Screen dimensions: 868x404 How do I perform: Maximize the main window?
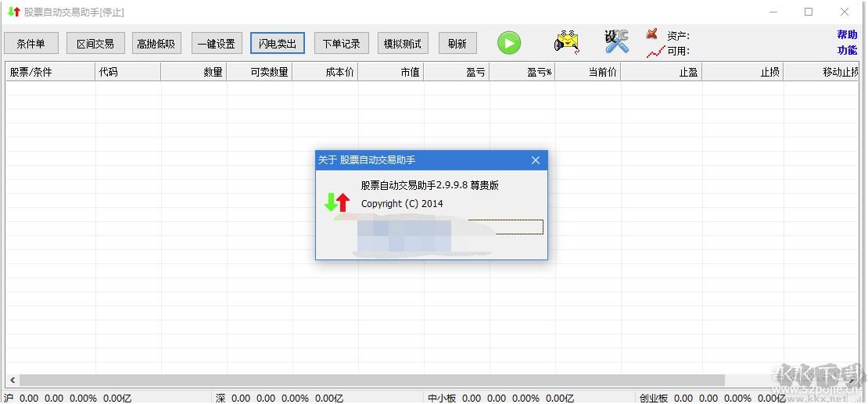pos(809,12)
